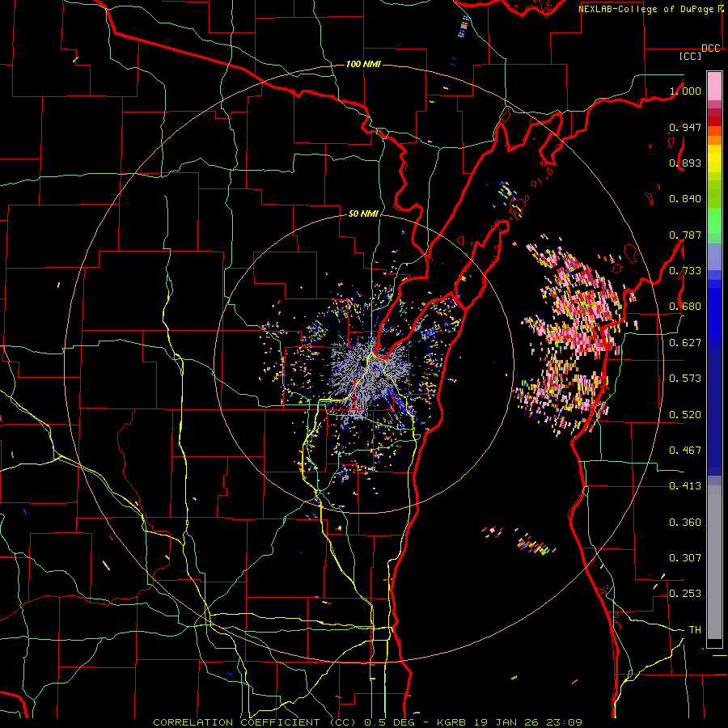The image size is (728, 728).
Task: Select the 0.413 scale value
Action: point(685,486)
